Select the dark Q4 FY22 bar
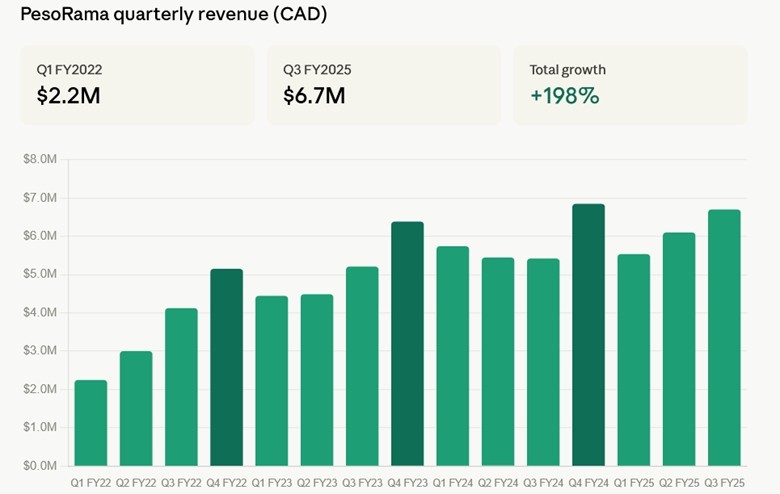Viewport: 780px width, 494px height. [x=226, y=368]
